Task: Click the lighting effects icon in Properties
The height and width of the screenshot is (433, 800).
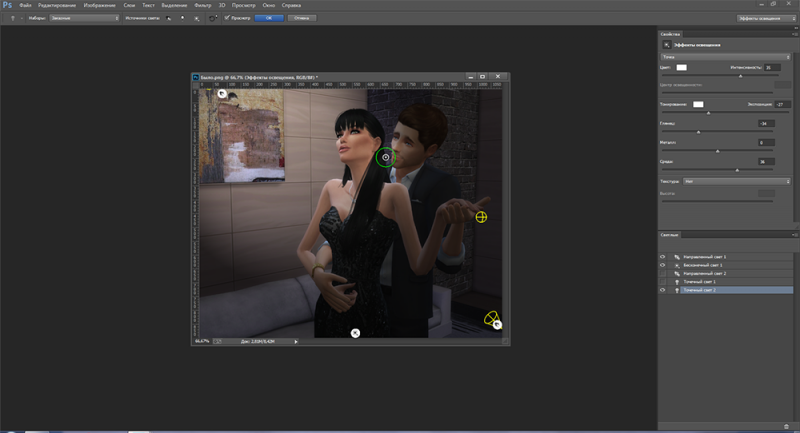Action: (x=666, y=45)
